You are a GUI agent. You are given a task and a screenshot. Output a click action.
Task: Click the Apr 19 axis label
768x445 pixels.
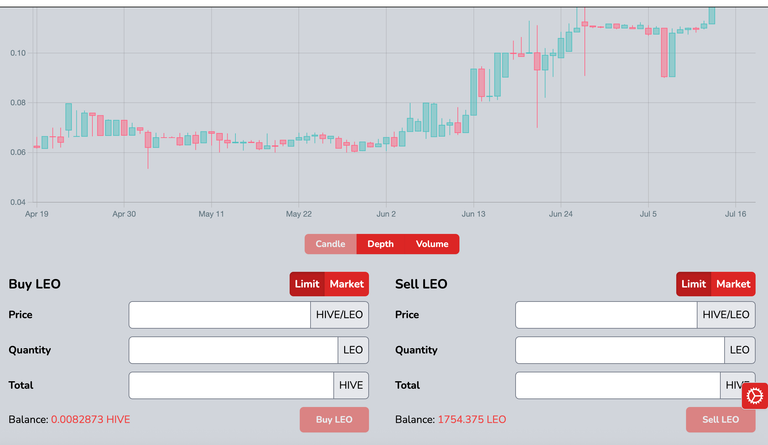pyautogui.click(x=37, y=214)
